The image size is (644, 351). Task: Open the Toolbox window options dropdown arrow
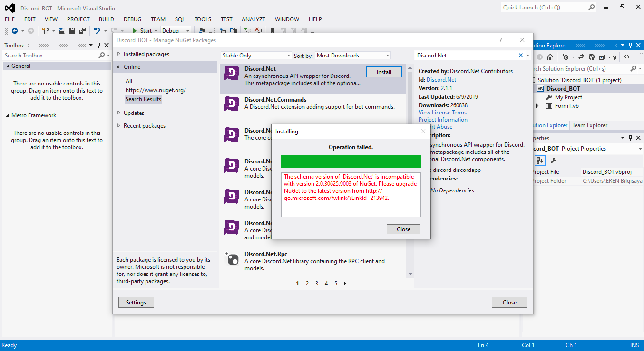(x=91, y=46)
